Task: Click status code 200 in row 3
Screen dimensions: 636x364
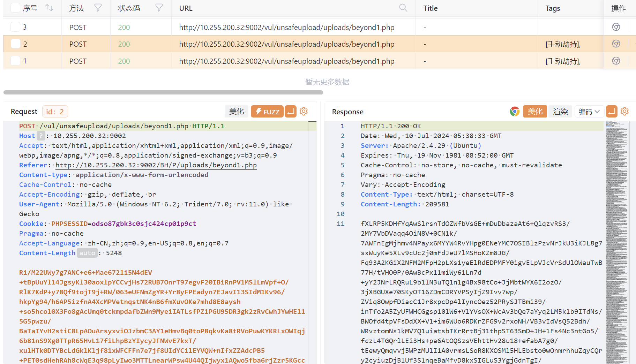Action: click(124, 27)
